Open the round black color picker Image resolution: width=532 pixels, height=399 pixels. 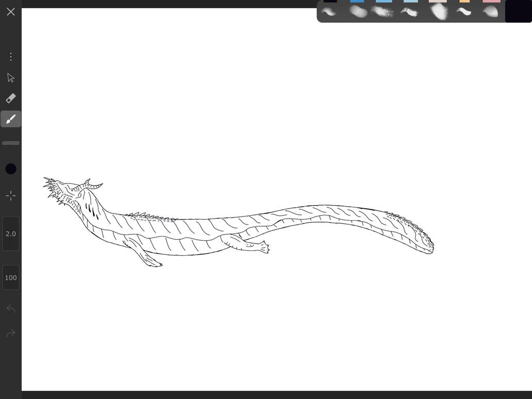(11, 169)
